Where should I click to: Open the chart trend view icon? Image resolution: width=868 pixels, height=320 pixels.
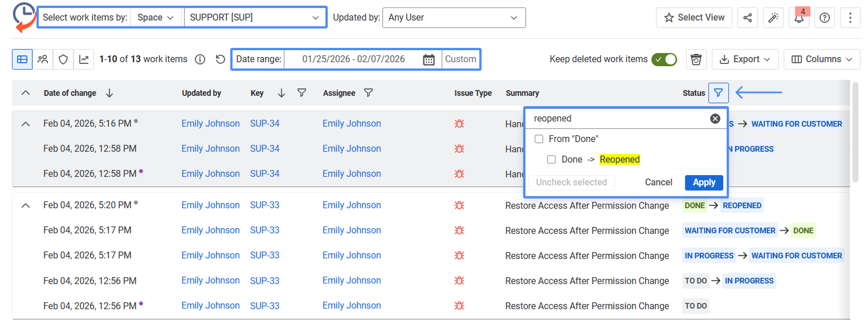click(84, 59)
